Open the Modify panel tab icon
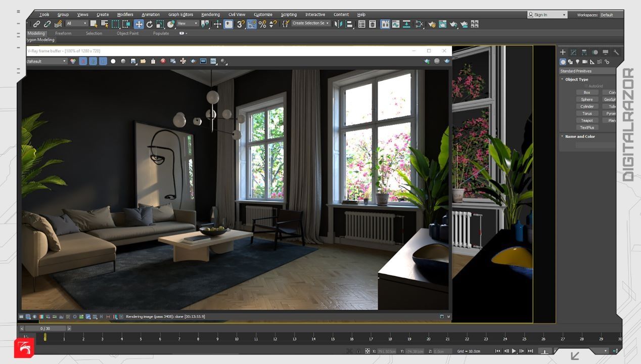The image size is (641, 364). pos(573,52)
